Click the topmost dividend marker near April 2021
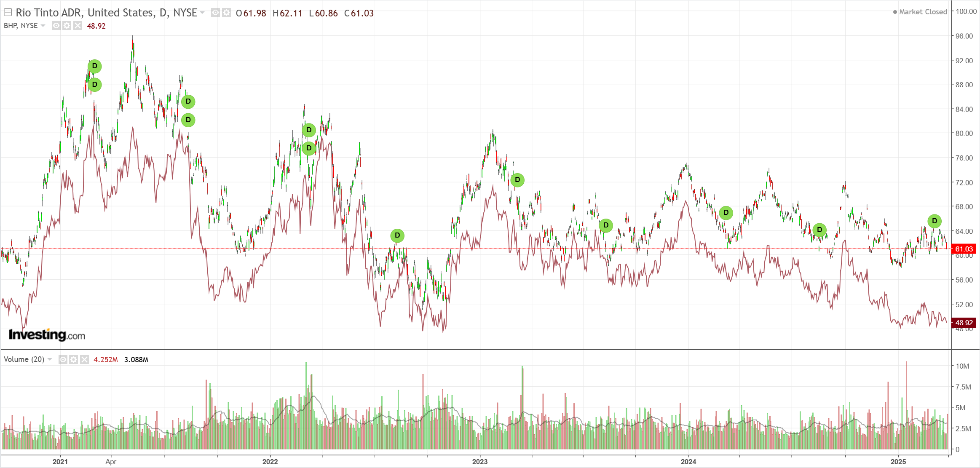 click(95, 66)
